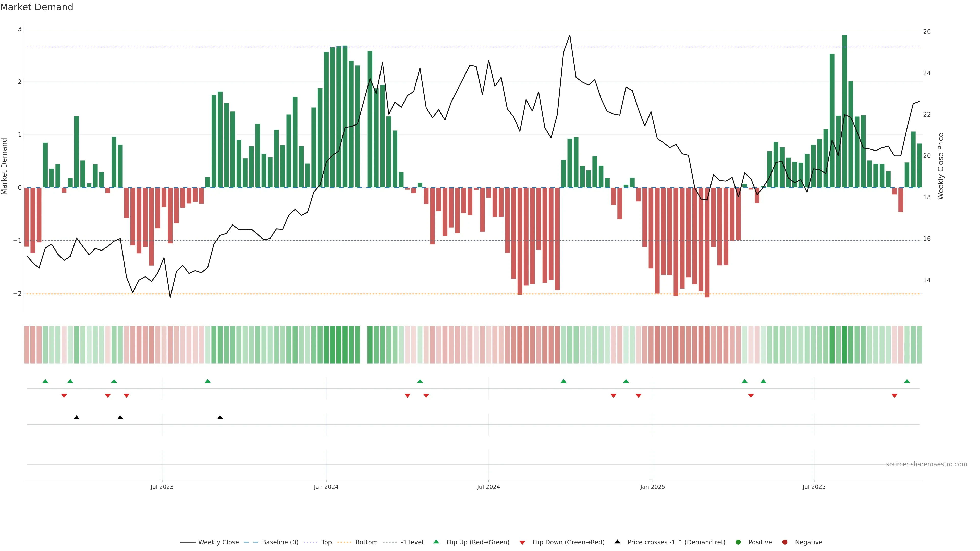Click the last green flip-up triangle marker
Viewport: 980px width, 551px height.
click(907, 381)
